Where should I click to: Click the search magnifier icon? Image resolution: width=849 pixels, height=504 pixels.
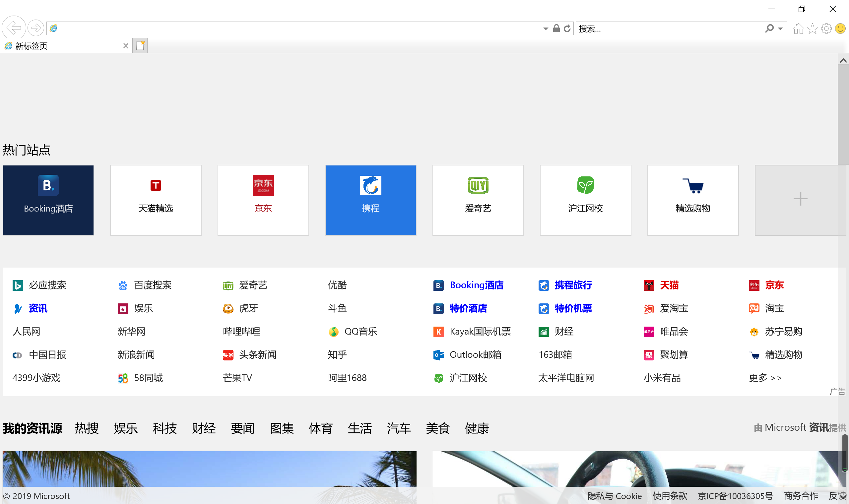(x=769, y=29)
